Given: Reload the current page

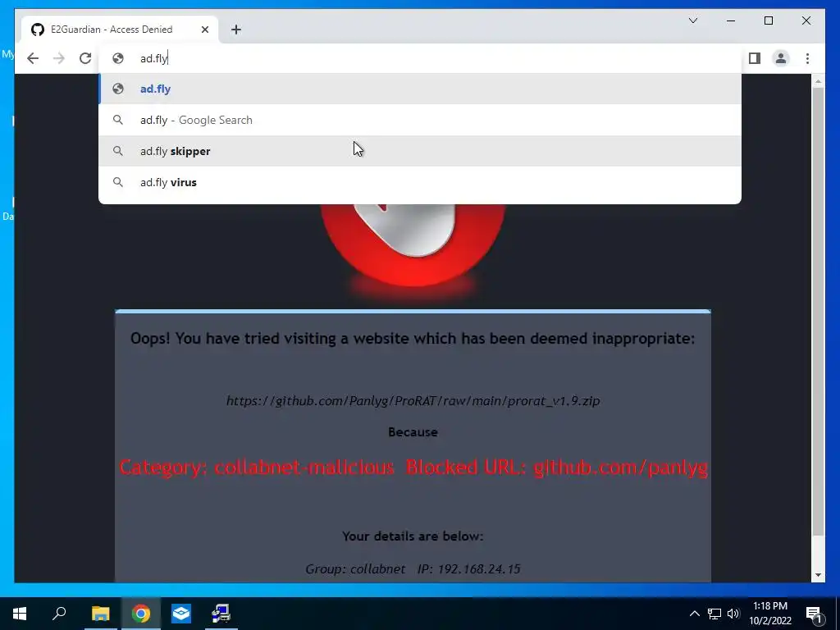Looking at the screenshot, I should (x=85, y=58).
